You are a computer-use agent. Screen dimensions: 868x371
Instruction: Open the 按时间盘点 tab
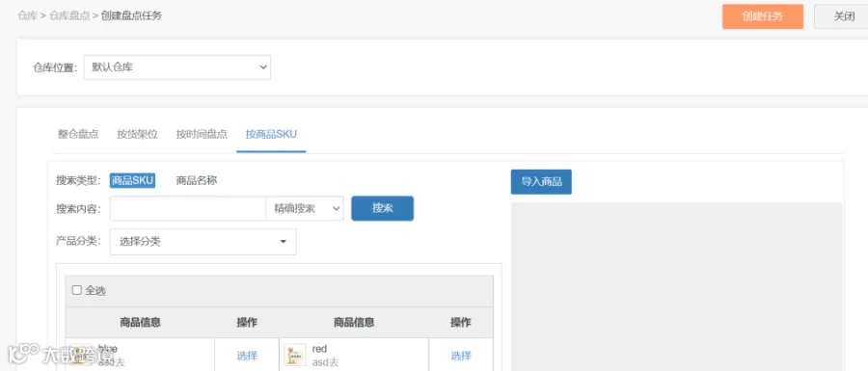click(202, 134)
